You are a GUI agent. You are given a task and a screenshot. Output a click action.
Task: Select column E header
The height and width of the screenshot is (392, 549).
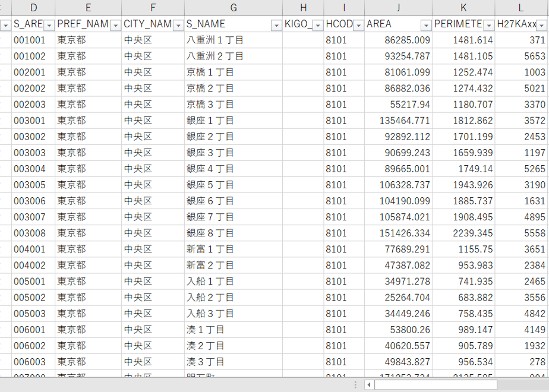pyautogui.click(x=88, y=8)
